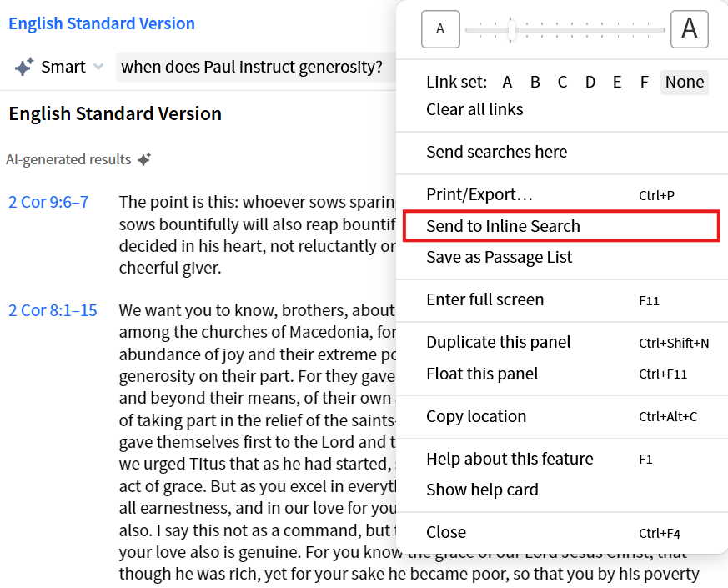Click the 'cheerful giver.' verse text

tap(170, 268)
